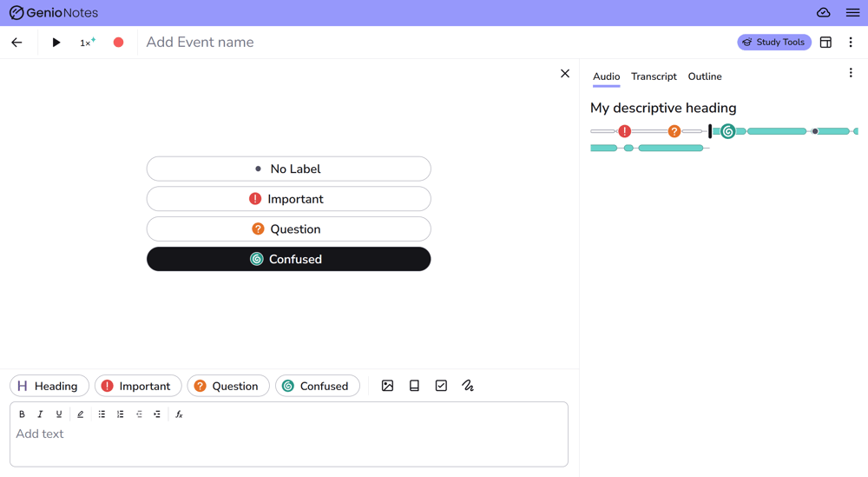Click the Genio Notes logo
This screenshot has width=868, height=477.
tap(54, 13)
